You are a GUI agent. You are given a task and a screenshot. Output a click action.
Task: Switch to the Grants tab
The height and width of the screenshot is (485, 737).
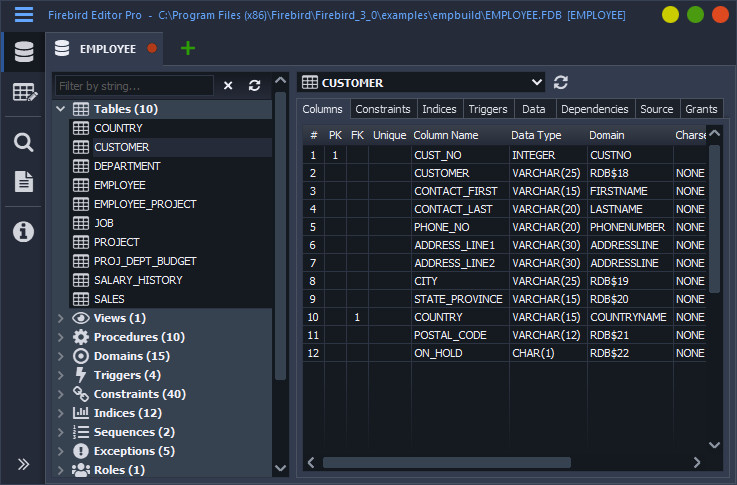click(701, 109)
